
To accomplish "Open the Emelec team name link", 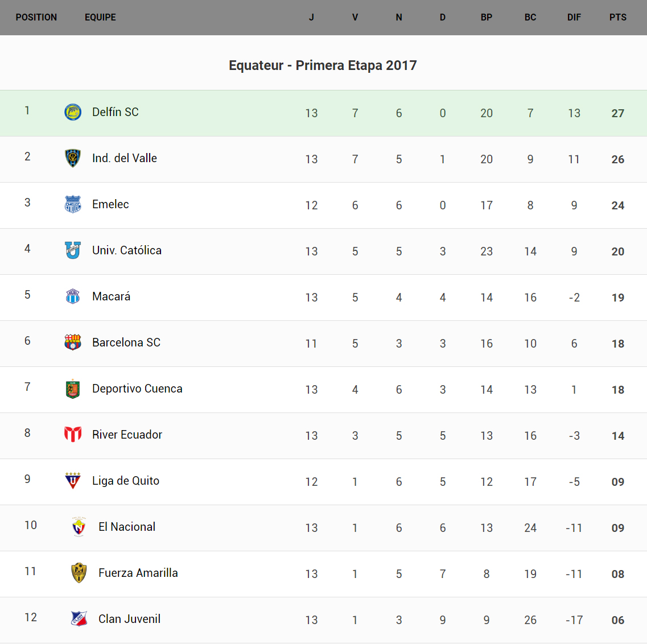I will coord(110,204).
